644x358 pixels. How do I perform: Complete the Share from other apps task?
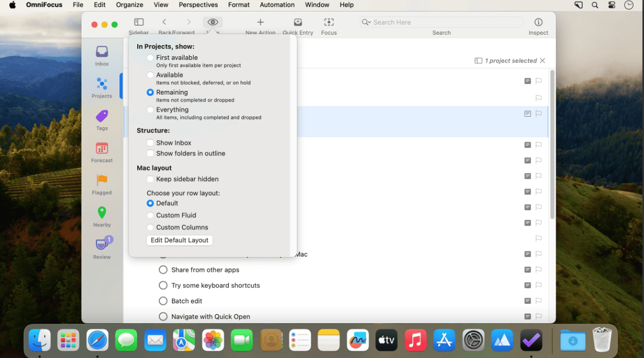[x=163, y=270]
